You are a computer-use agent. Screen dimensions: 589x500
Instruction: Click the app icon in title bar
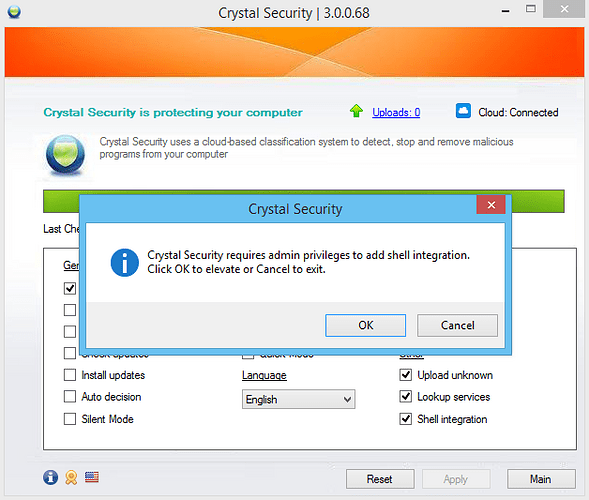tap(14, 12)
